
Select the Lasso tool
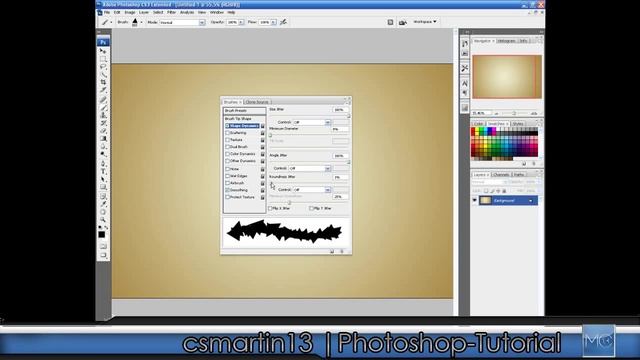click(103, 67)
